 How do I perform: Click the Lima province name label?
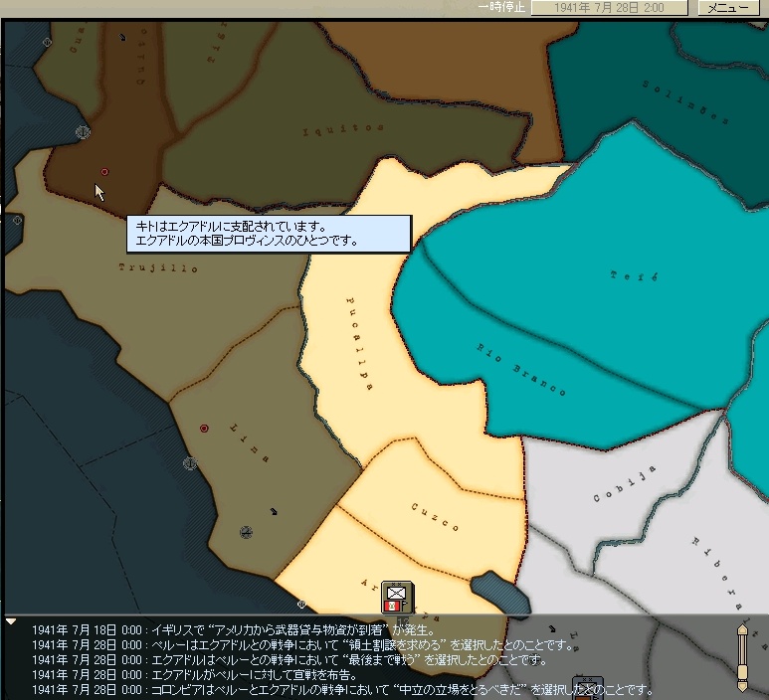point(250,443)
